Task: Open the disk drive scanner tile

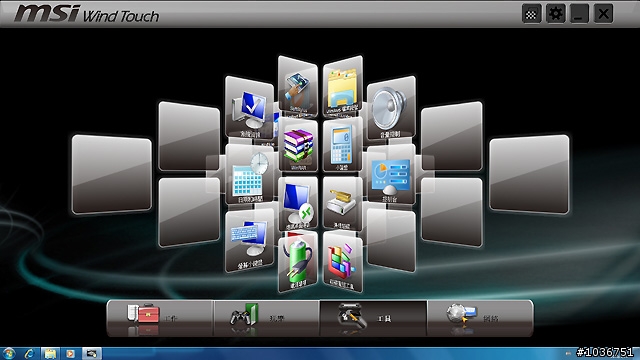Action: [x=342, y=204]
